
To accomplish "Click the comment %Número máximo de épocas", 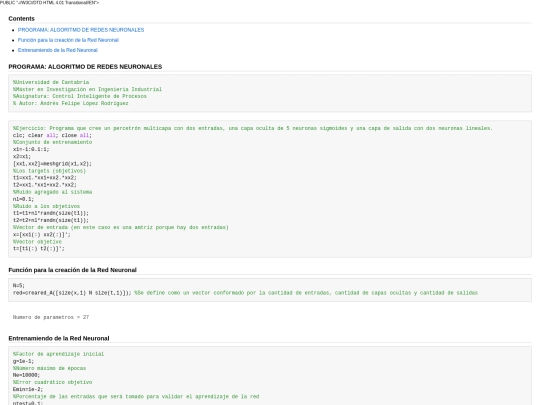I will click(49, 368).
